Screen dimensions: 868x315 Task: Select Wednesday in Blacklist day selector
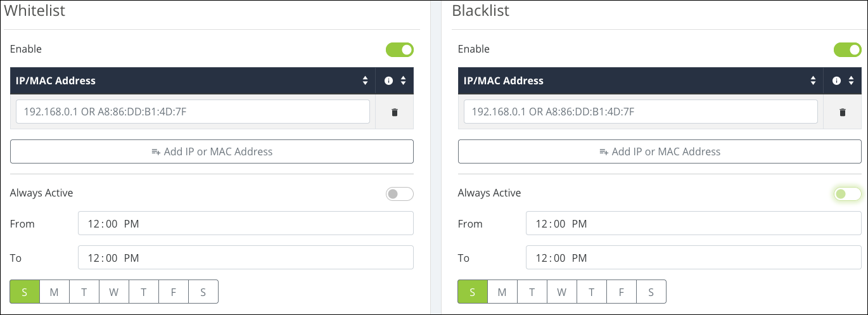tap(561, 292)
